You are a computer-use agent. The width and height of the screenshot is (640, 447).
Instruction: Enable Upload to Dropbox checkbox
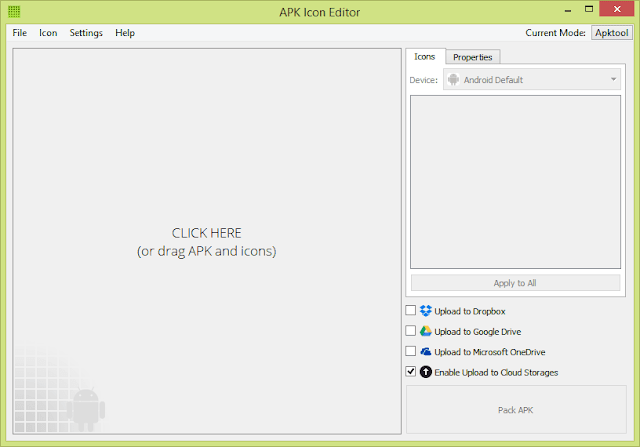click(411, 310)
